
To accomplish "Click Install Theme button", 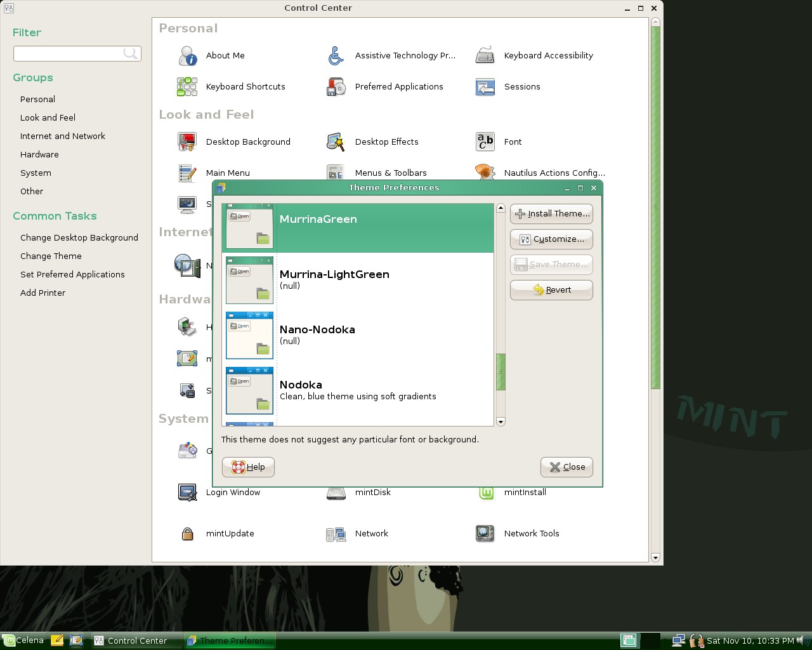I will pyautogui.click(x=551, y=214).
